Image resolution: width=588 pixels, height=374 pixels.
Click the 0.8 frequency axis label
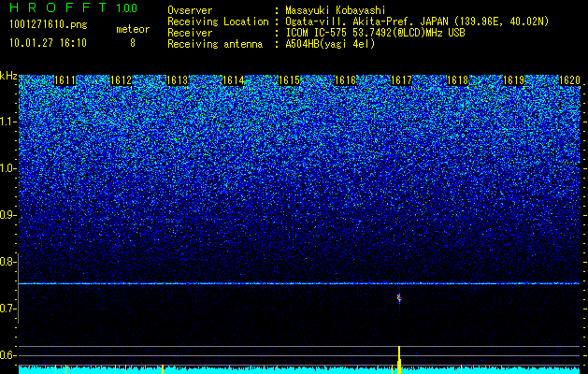click(8, 262)
